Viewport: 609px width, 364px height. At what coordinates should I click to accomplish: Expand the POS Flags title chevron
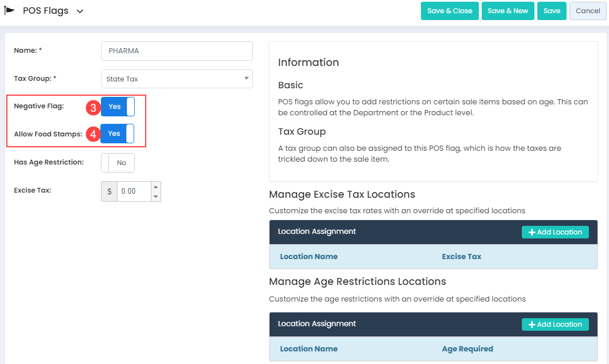(x=80, y=11)
